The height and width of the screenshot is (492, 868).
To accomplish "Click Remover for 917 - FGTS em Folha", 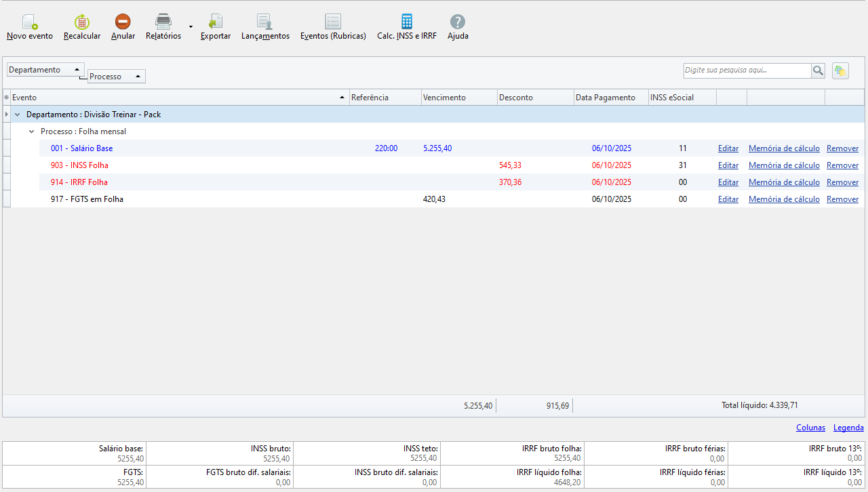I will [842, 199].
